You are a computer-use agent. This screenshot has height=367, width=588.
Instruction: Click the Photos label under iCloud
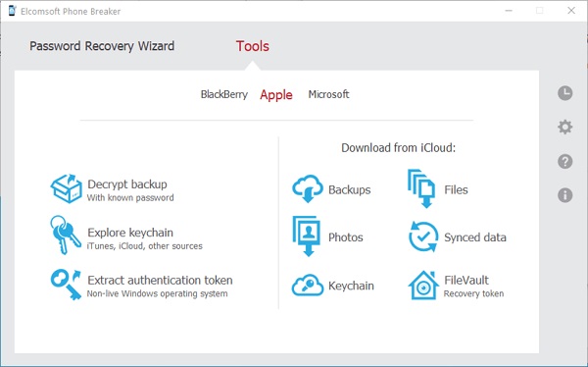tap(346, 237)
